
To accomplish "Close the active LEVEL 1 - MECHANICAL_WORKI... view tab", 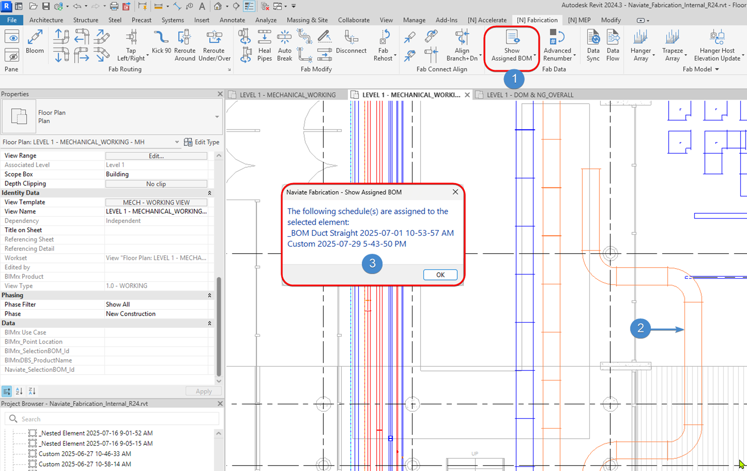I will coord(467,95).
